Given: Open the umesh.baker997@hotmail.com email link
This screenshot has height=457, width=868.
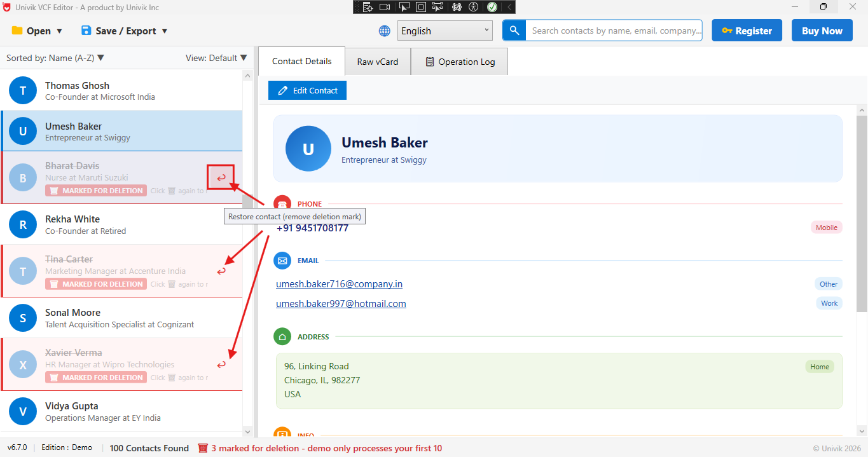Looking at the screenshot, I should pyautogui.click(x=341, y=304).
